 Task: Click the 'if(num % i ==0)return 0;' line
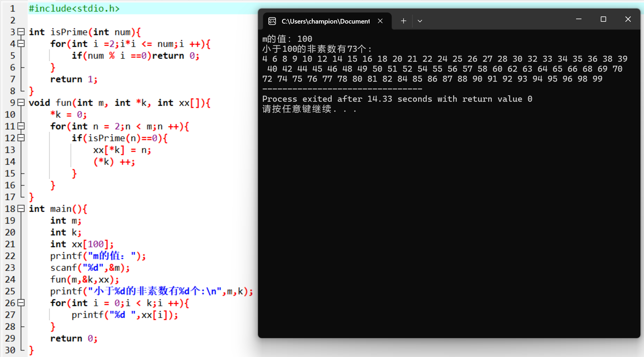(135, 55)
